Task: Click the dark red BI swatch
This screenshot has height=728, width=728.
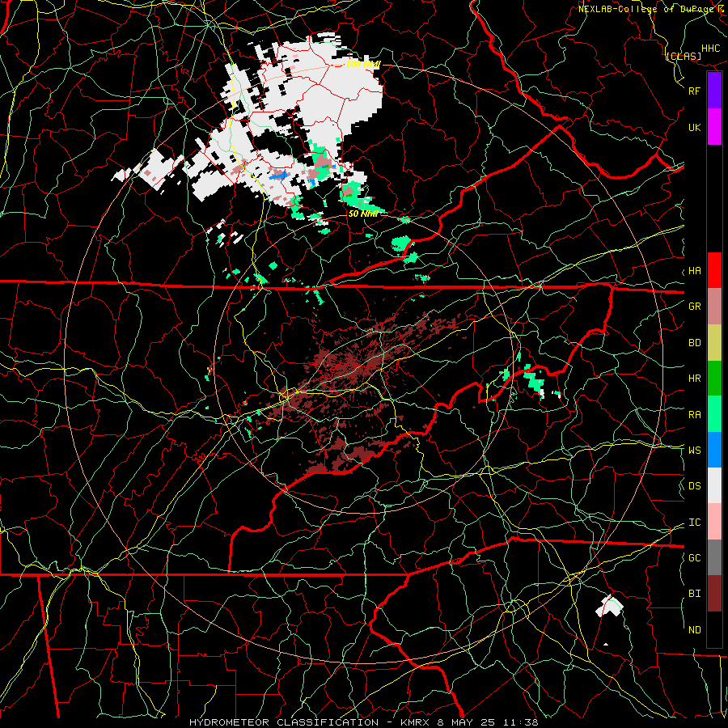Action: 714,594
